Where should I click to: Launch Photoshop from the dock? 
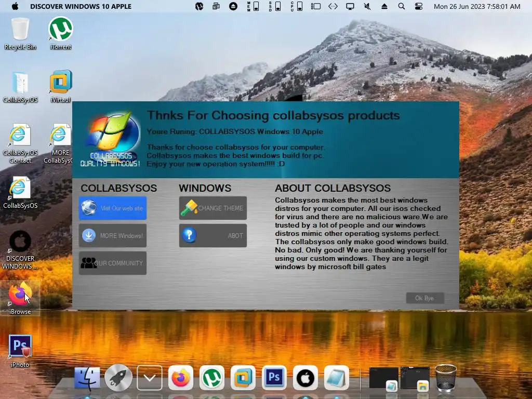(274, 378)
